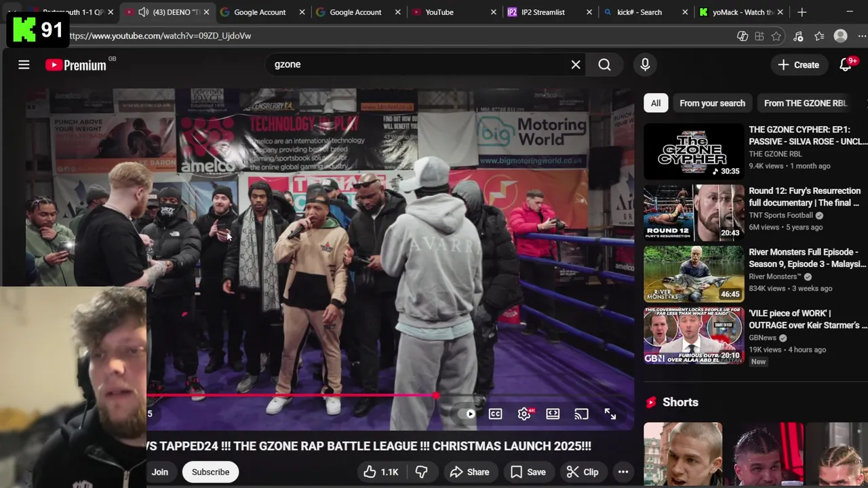
Task: Switch the player to theater mode
Action: point(553,413)
